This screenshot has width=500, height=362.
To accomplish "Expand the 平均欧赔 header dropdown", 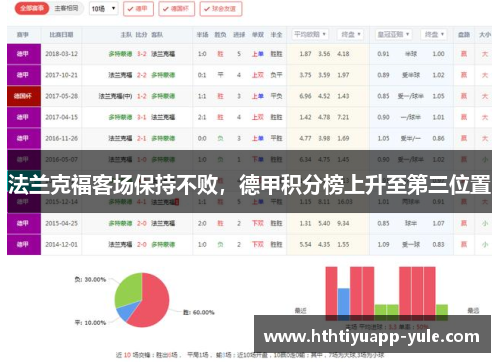I will pyautogui.click(x=310, y=34).
